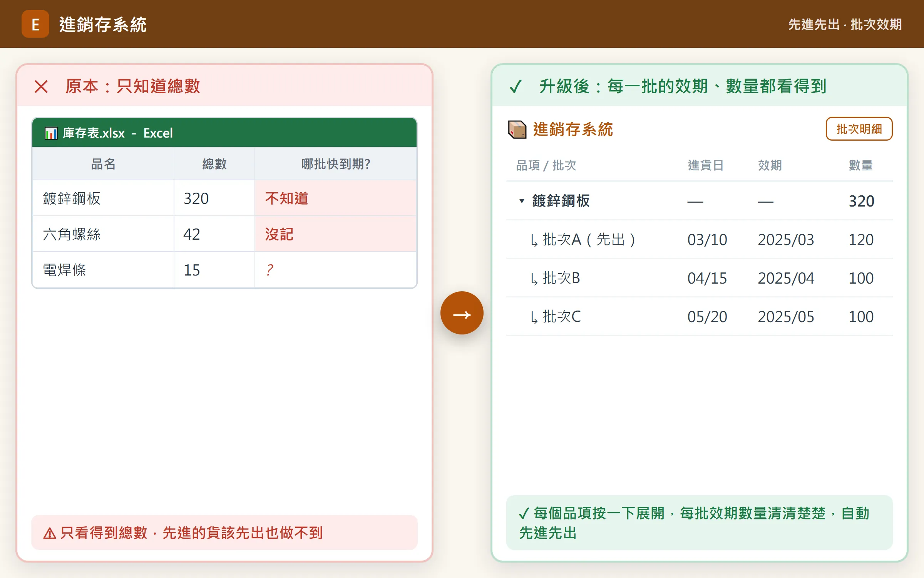Click the red X icon beside 原本
Viewport: 924px width, 578px height.
click(41, 86)
